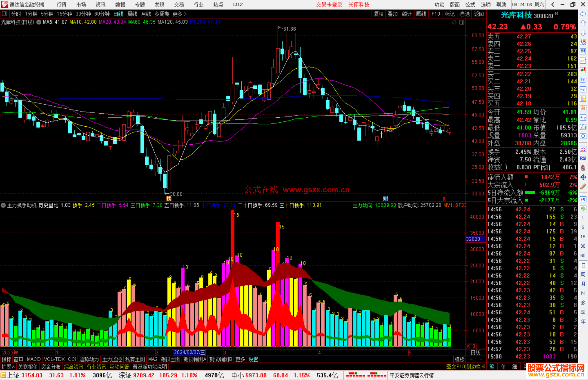Open the F10 company info sidebar icon
The width and height of the screenshot is (588, 380).
(x=583, y=90)
